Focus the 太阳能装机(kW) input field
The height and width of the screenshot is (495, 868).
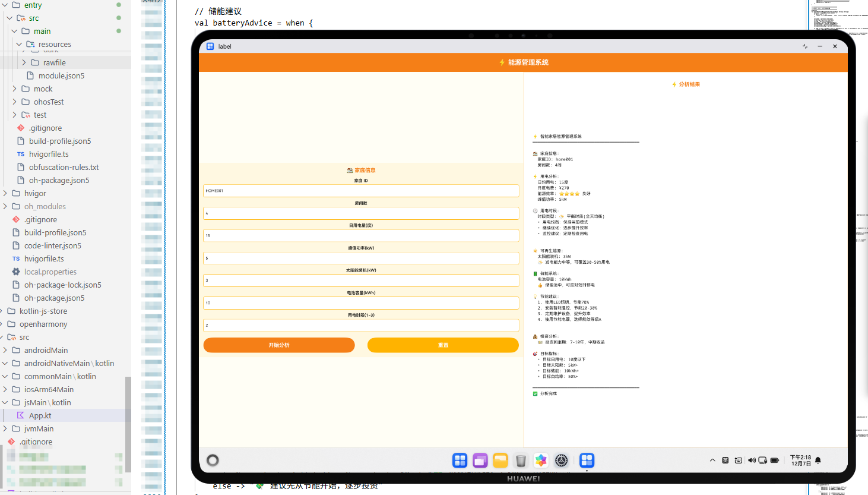[361, 280]
